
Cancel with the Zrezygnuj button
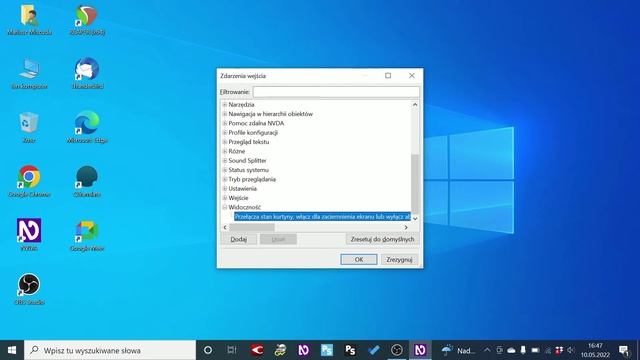coord(399,259)
